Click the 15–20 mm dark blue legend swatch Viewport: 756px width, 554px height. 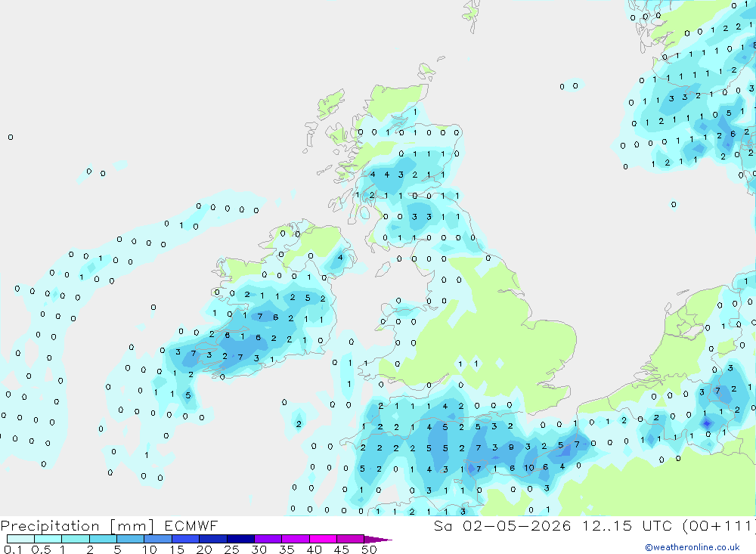coord(186,539)
